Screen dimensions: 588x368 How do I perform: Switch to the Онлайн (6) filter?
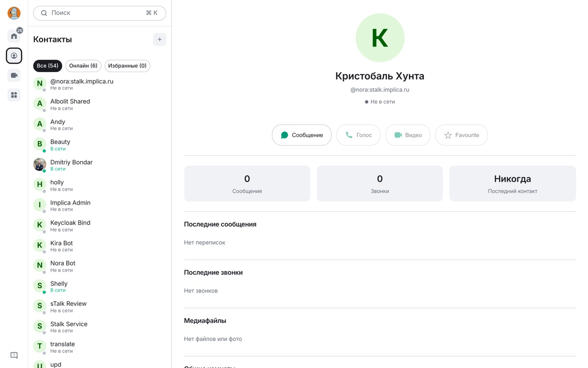click(x=83, y=66)
